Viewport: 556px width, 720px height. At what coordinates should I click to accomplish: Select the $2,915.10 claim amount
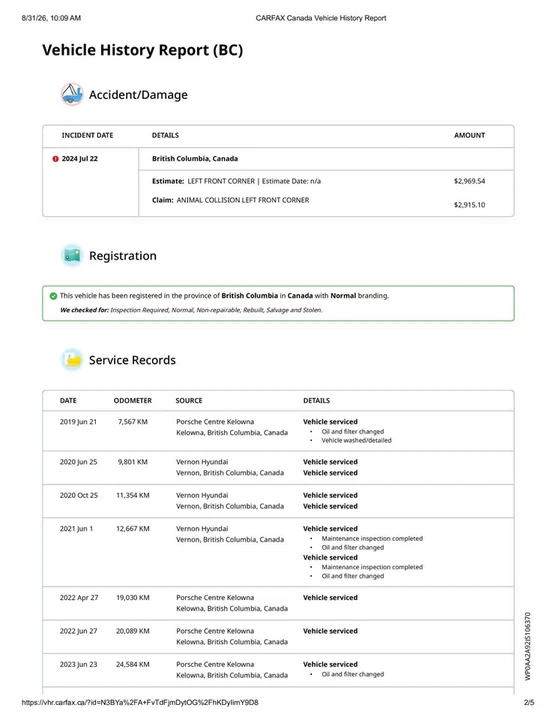coord(469,205)
